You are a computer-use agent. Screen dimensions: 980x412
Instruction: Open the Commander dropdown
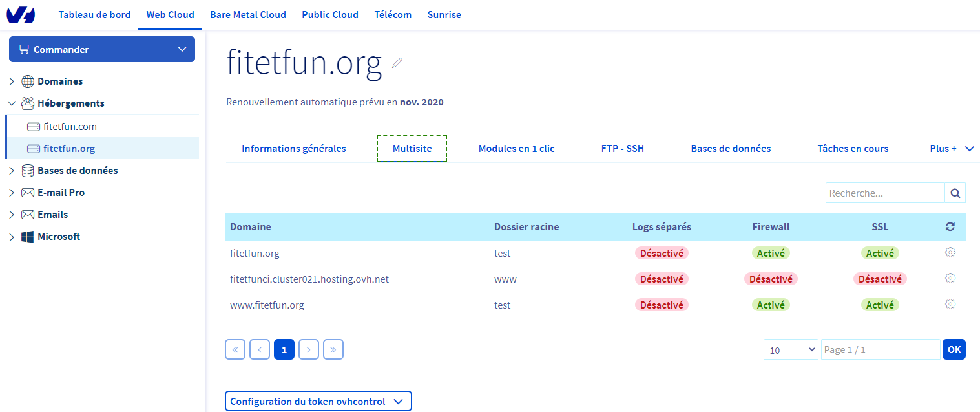coord(101,50)
